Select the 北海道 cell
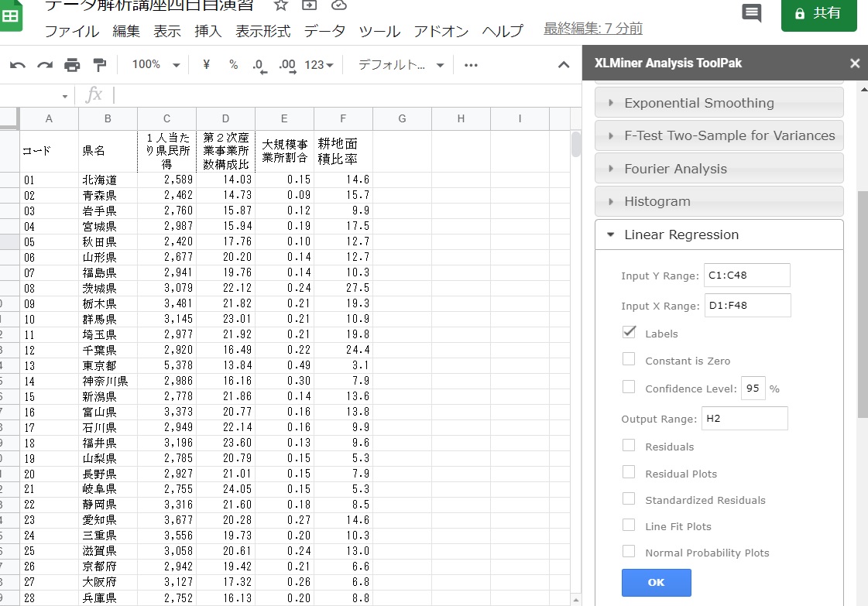The image size is (868, 606). 108,180
